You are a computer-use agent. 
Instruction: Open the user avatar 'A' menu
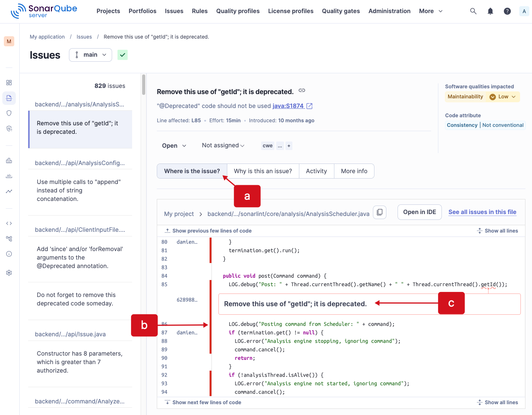pos(524,11)
